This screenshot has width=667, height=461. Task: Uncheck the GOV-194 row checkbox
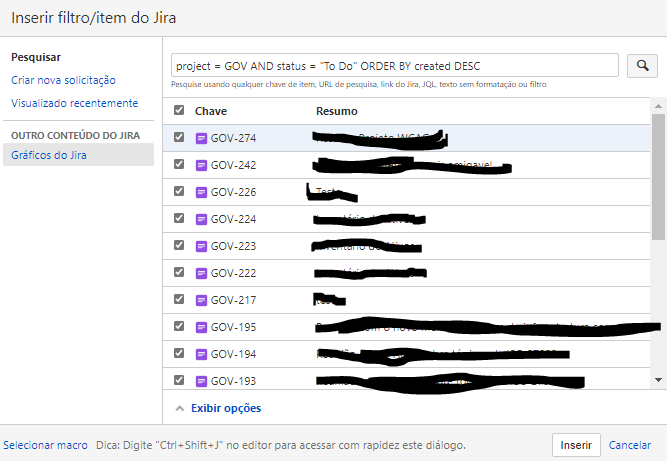179,353
